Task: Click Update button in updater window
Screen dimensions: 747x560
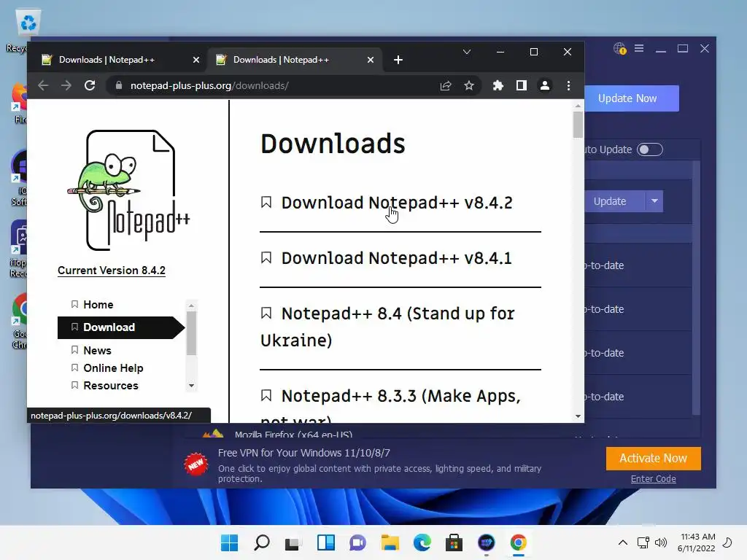Action: [614, 201]
